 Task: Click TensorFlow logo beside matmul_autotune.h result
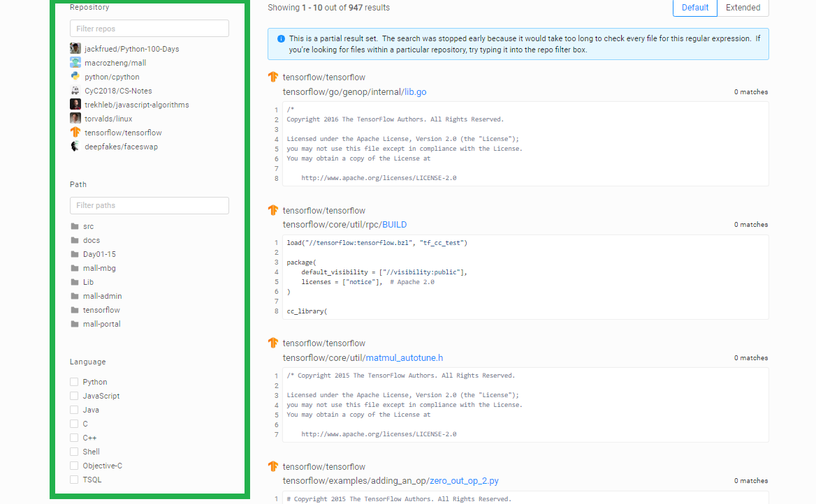click(273, 343)
